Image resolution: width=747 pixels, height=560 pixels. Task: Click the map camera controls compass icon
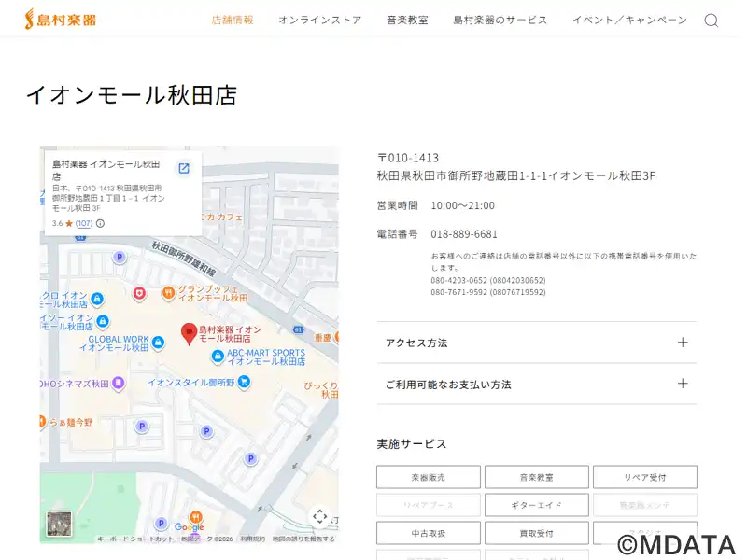[x=319, y=516]
